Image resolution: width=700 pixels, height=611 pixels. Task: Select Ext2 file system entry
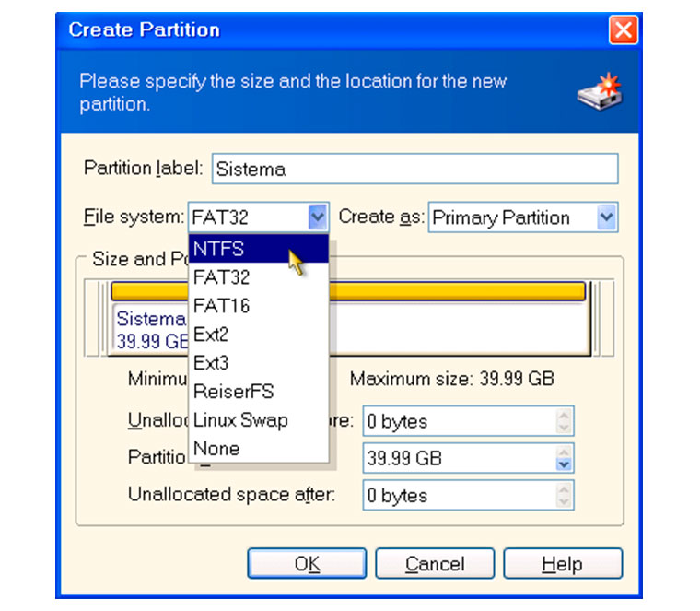coord(259,335)
